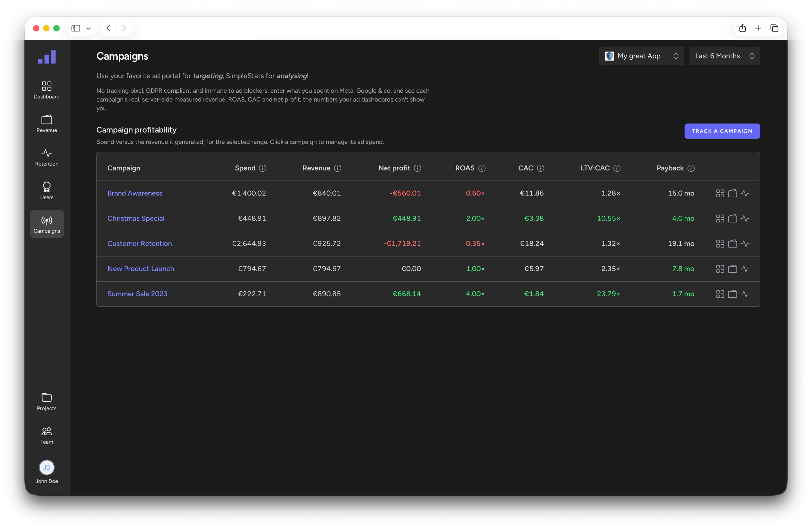
Task: Show ROAS info icon
Action: tap(482, 168)
